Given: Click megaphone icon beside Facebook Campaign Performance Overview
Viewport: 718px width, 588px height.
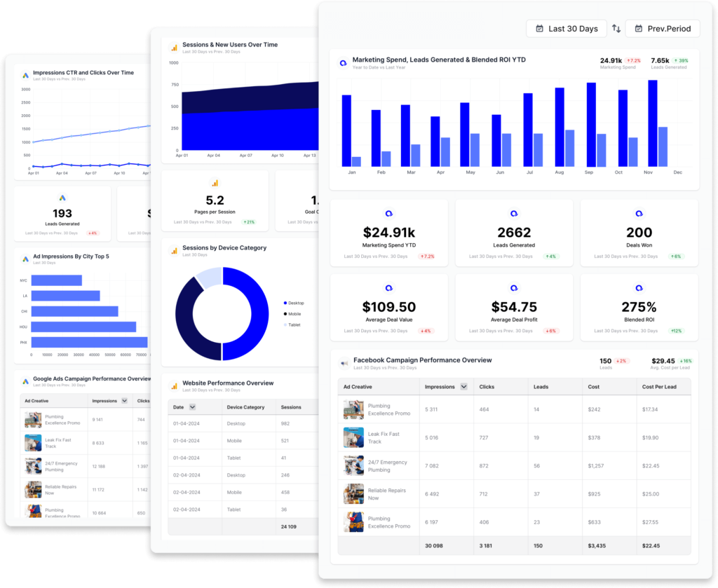Looking at the screenshot, I should click(x=344, y=363).
